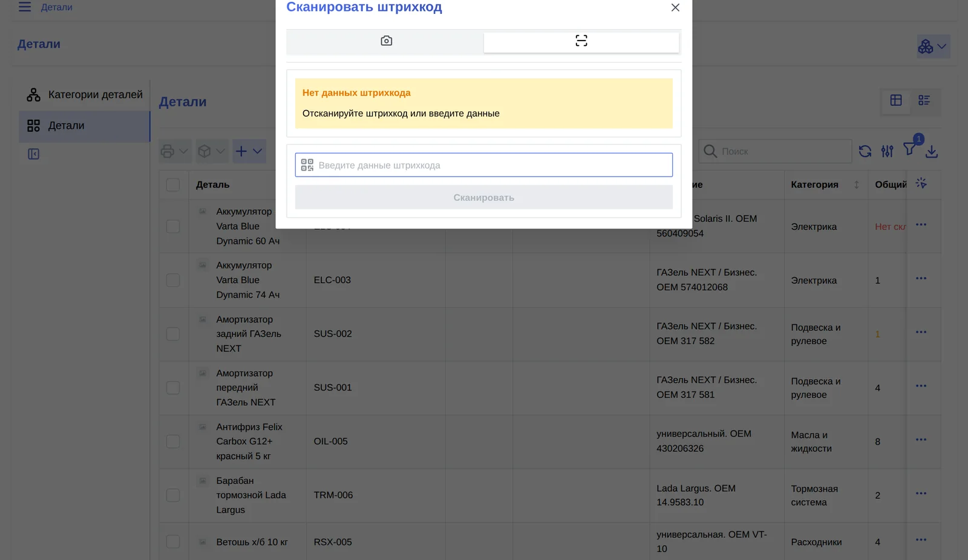The image size is (968, 560).
Task: Open row actions for ELC-003 row
Action: (x=921, y=279)
